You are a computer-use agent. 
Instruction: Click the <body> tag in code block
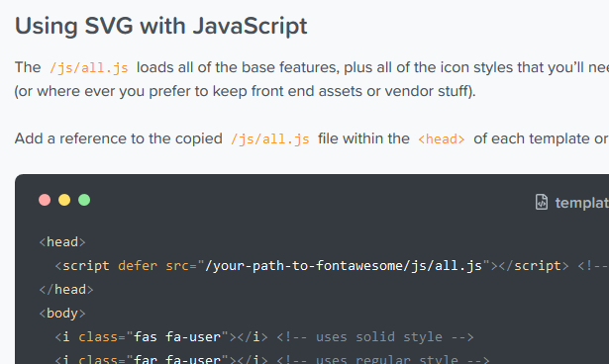[x=62, y=314]
